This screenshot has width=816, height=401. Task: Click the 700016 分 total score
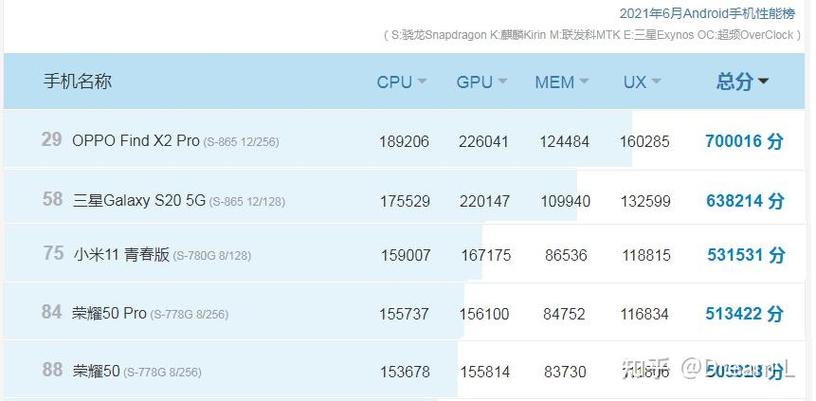pos(744,141)
